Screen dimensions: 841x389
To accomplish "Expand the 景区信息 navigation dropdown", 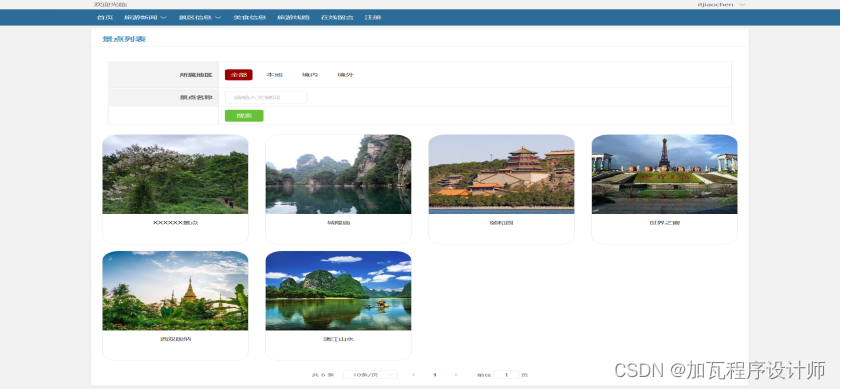I will (200, 17).
